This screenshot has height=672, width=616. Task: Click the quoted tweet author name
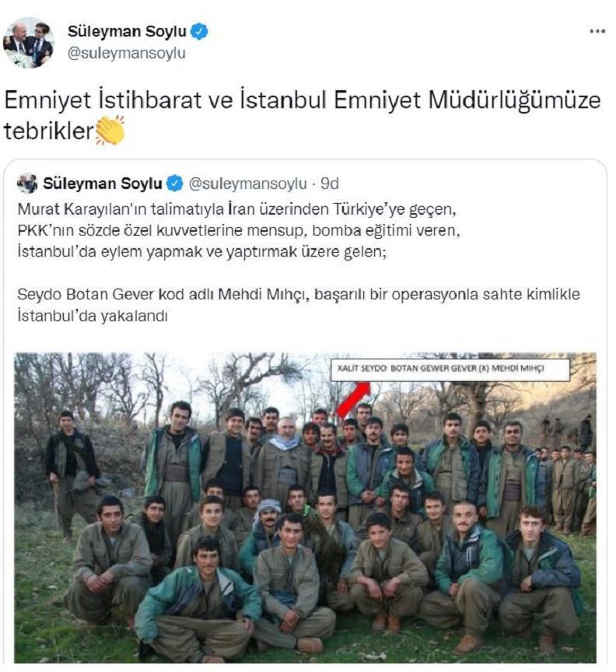[103, 184]
